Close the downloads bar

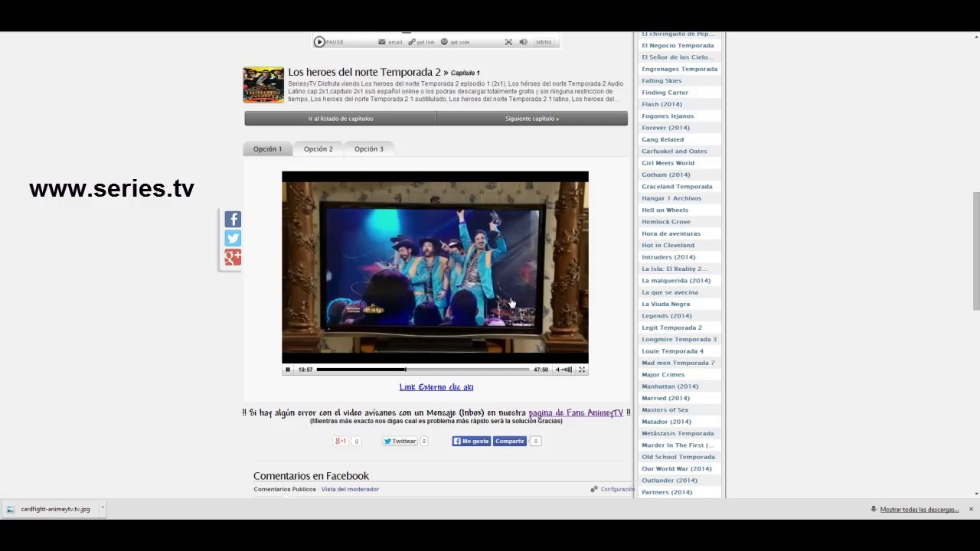point(971,510)
